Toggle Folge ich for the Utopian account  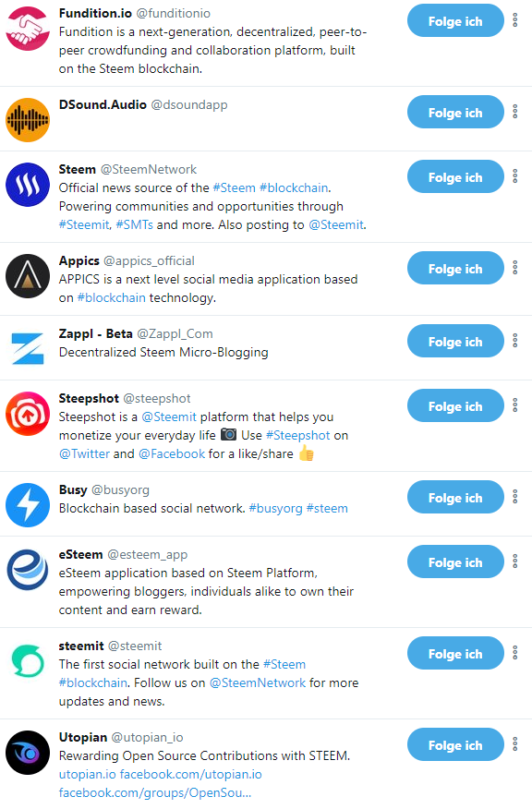click(455, 744)
